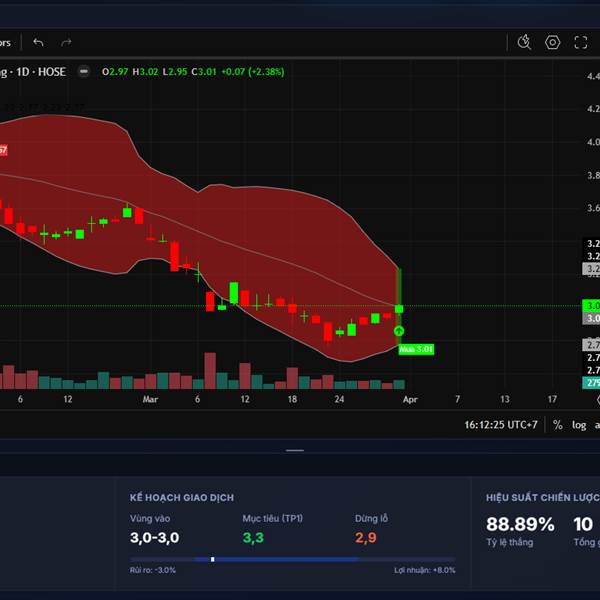600x600 pixels.
Task: Click the HIỆU SUẤT CHIẾN LƯỢC heading
Action: pos(543,497)
